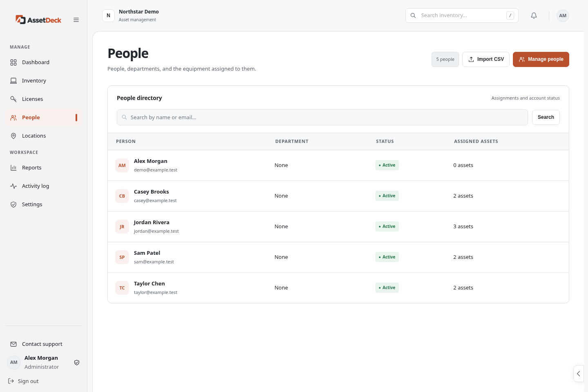Image resolution: width=588 pixels, height=392 pixels.
Task: Open Alex Morgan's name in directory
Action: pos(151,161)
